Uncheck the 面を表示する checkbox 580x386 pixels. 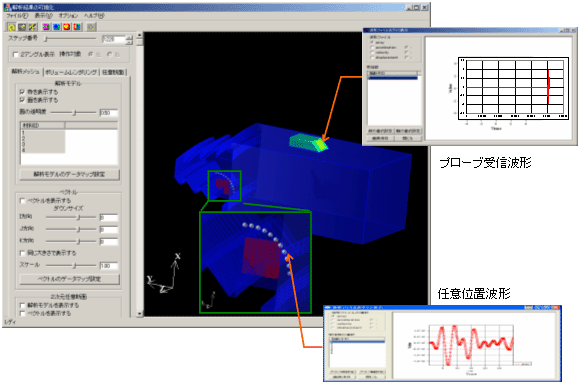point(22,100)
